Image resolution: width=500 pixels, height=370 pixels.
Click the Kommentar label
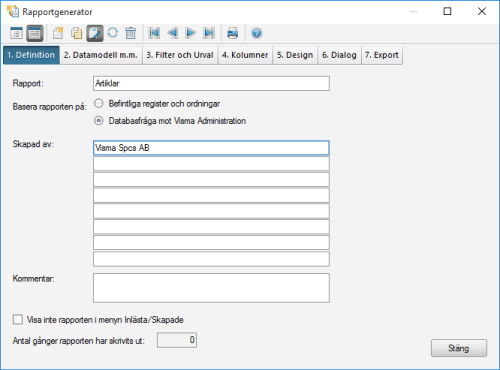[33, 279]
